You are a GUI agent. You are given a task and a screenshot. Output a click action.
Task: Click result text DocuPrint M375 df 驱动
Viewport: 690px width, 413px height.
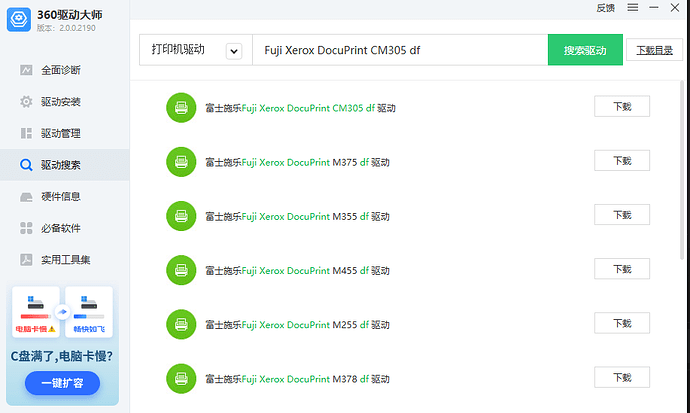[x=297, y=162]
